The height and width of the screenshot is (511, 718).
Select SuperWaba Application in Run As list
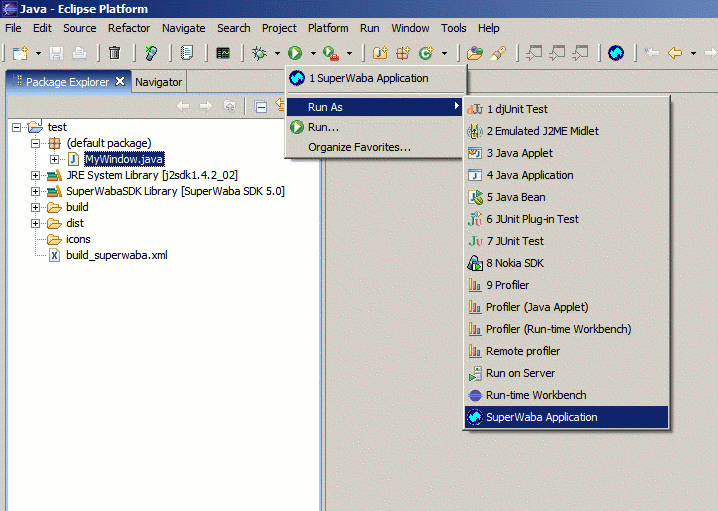point(541,417)
